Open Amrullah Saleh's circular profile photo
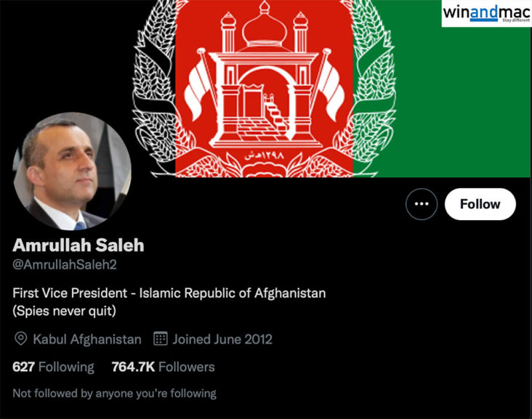532x419 pixels. click(x=72, y=171)
